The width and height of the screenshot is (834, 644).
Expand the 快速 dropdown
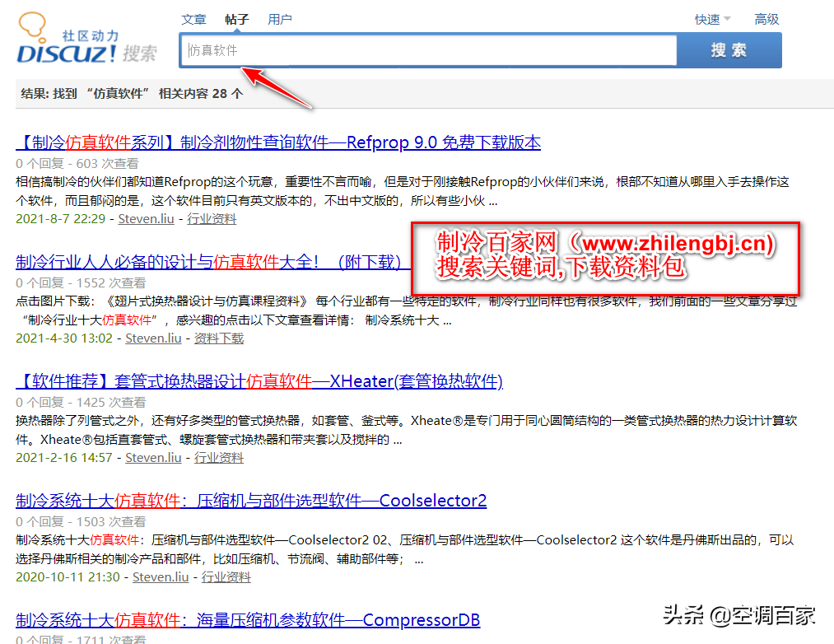pyautogui.click(x=712, y=20)
